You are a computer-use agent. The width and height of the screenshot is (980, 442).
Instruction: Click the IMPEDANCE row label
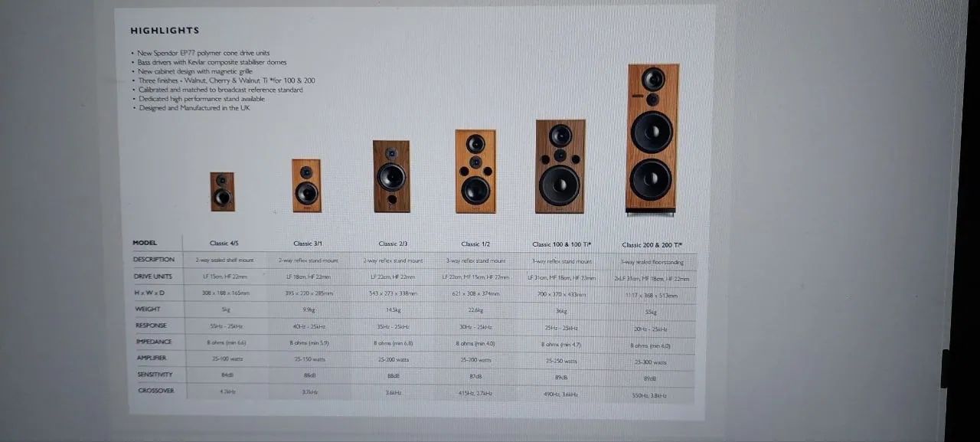[153, 342]
